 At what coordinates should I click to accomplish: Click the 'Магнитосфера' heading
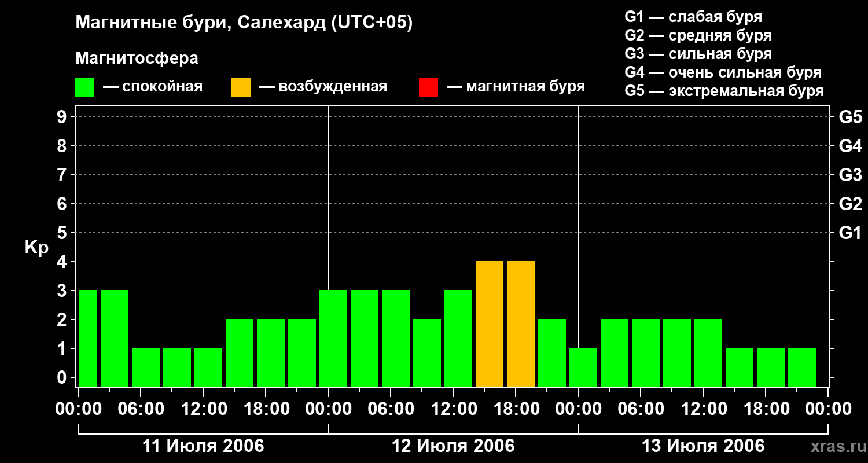[137, 58]
